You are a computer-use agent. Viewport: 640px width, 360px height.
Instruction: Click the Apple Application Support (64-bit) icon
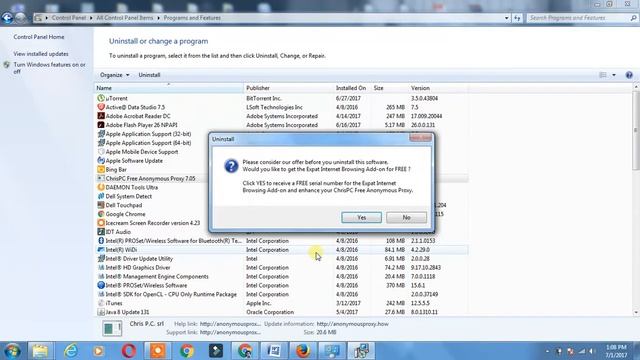101,143
